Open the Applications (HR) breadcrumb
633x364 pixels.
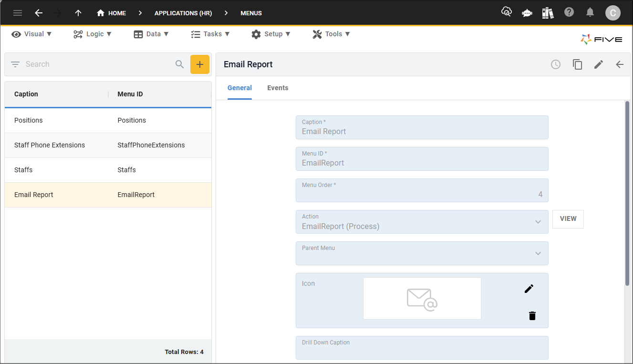[183, 13]
